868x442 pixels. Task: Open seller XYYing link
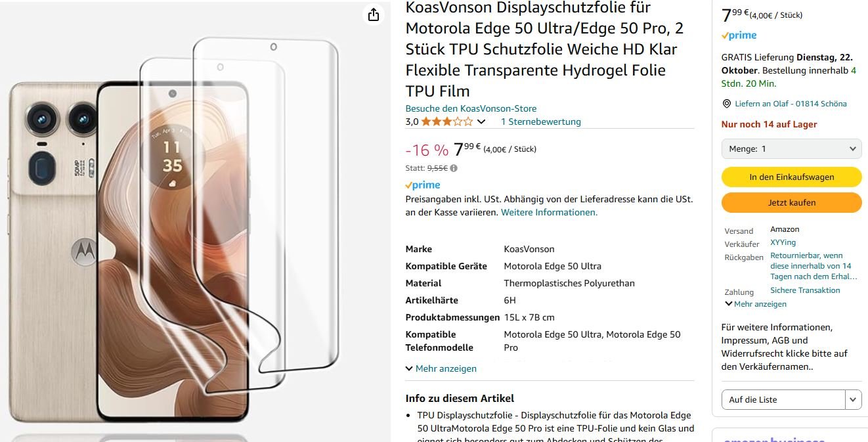click(x=783, y=242)
